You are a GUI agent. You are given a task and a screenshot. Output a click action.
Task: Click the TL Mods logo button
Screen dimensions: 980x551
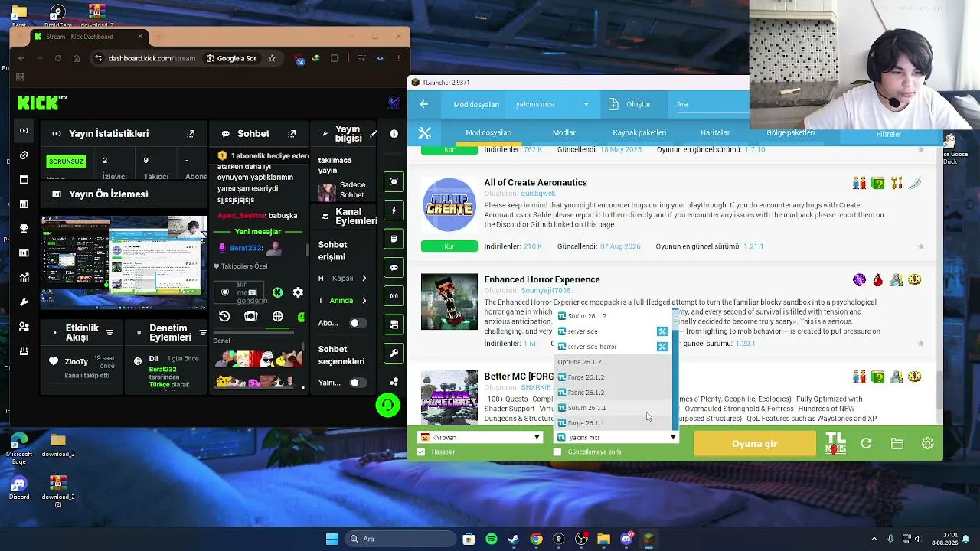coord(835,443)
